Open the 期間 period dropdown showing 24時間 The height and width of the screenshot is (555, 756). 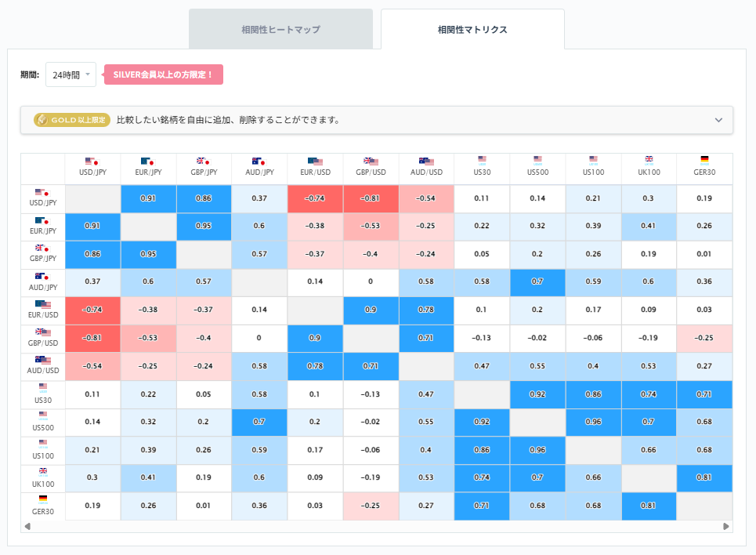pos(71,73)
